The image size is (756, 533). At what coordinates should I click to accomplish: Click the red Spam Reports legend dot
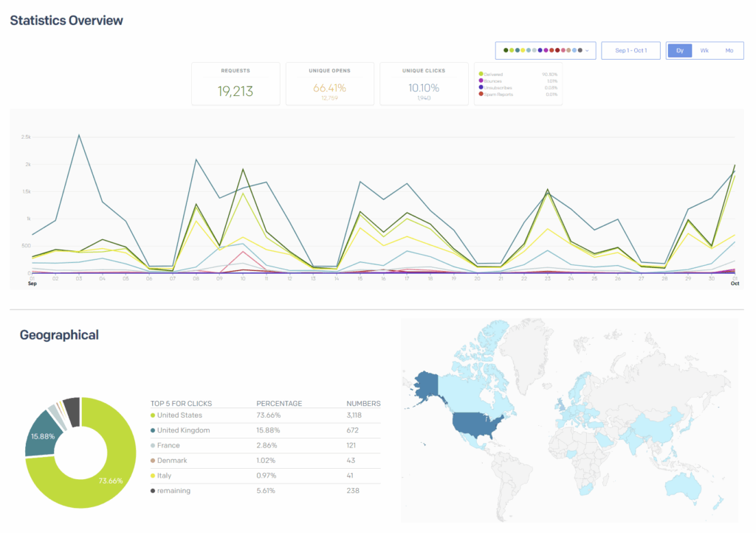pyautogui.click(x=481, y=94)
